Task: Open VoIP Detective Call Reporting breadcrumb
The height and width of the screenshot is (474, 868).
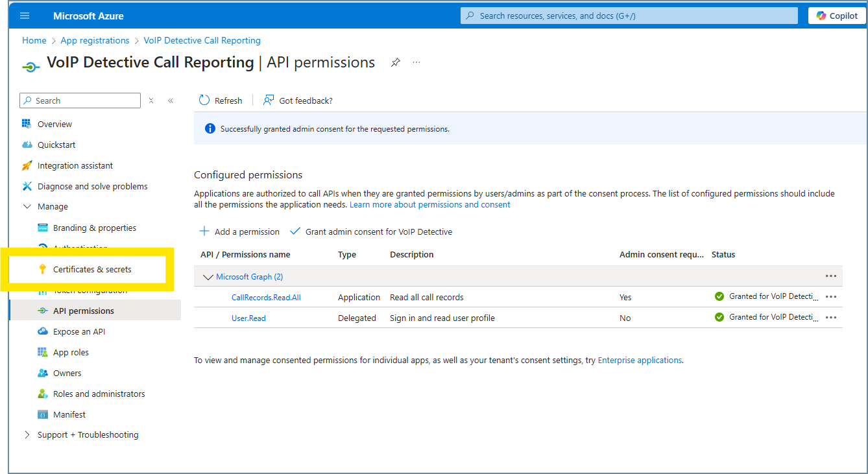Action: (202, 40)
